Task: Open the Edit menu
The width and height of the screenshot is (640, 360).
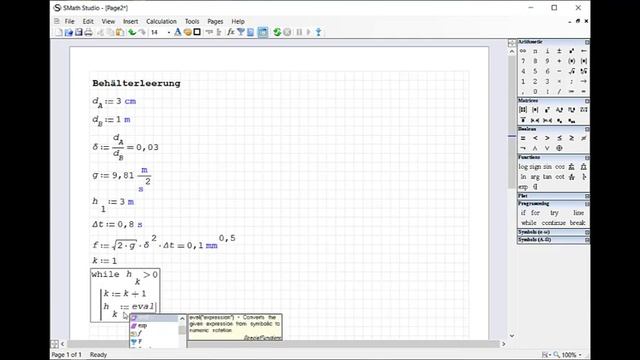Action: point(88,21)
